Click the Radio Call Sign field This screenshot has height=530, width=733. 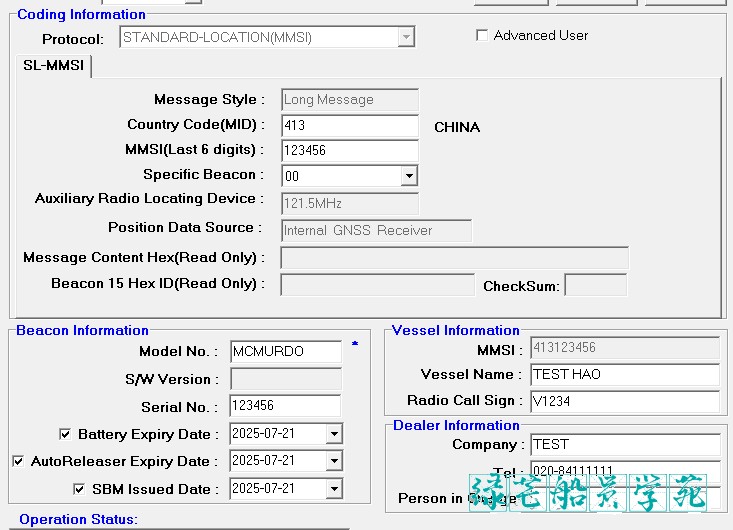coord(625,401)
